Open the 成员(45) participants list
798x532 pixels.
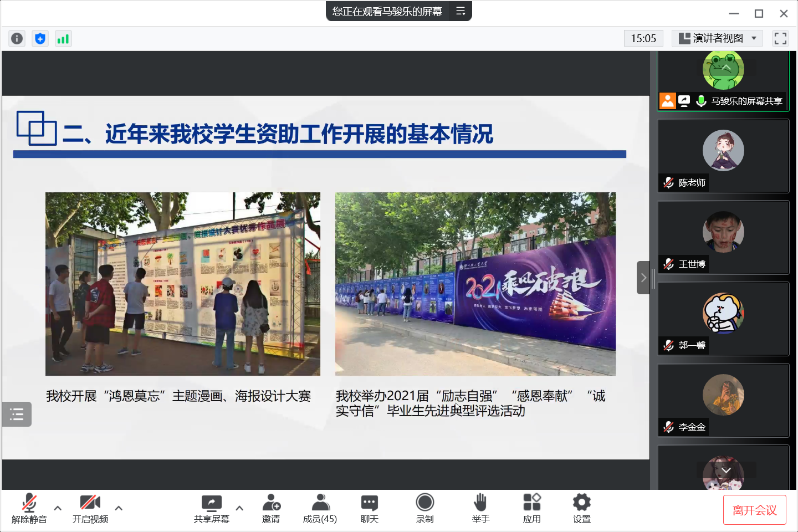[x=320, y=508]
